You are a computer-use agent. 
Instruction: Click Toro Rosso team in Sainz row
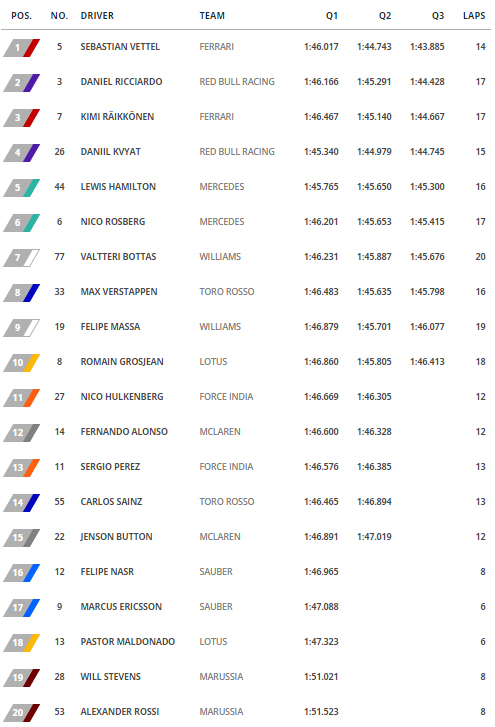coord(227,502)
